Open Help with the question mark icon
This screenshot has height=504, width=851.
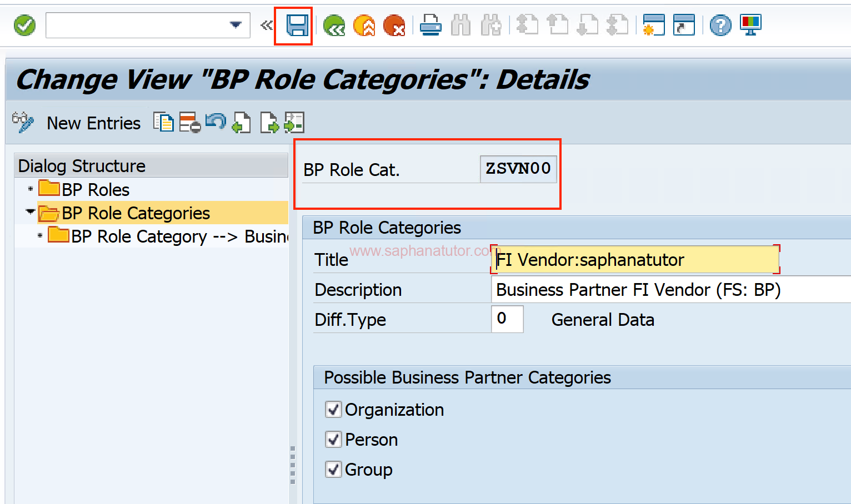click(x=720, y=26)
